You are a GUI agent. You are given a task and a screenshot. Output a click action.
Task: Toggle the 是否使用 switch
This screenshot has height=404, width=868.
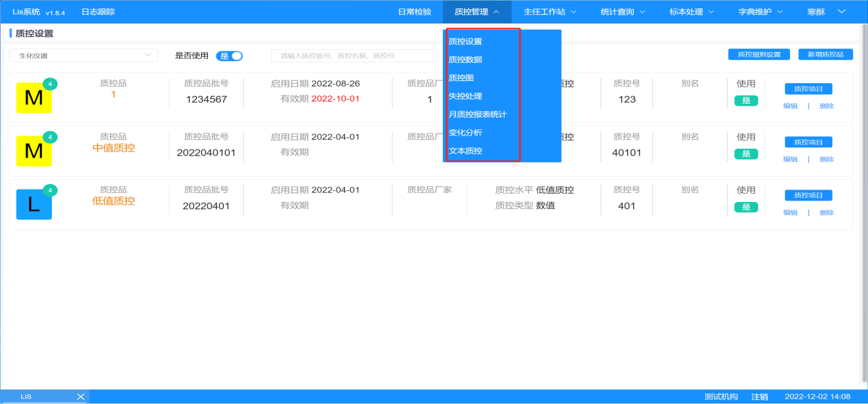229,56
